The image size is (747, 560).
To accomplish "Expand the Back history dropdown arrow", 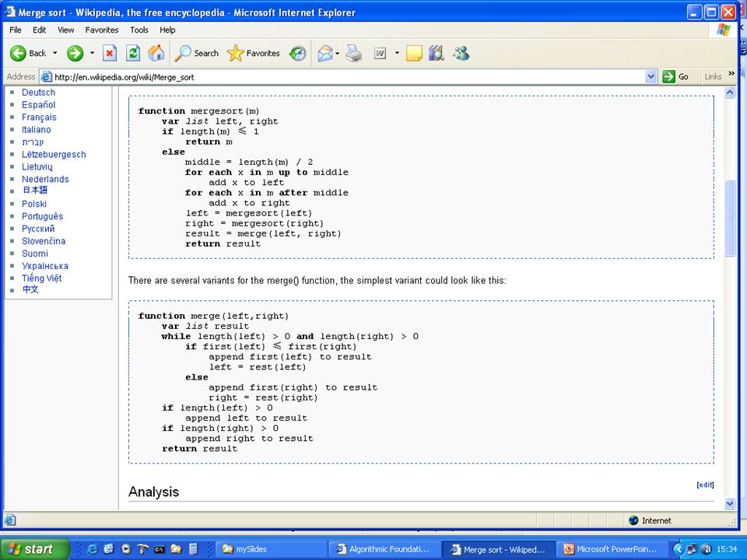I will [54, 53].
